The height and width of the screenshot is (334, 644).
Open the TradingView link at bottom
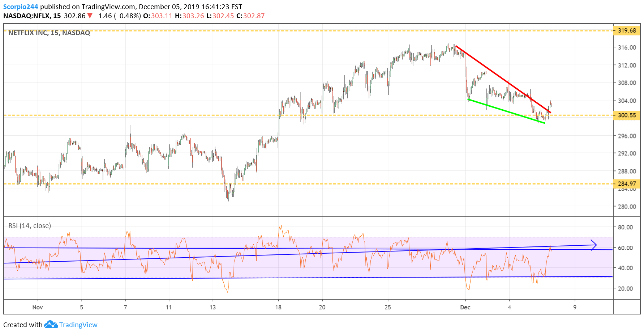click(78, 325)
